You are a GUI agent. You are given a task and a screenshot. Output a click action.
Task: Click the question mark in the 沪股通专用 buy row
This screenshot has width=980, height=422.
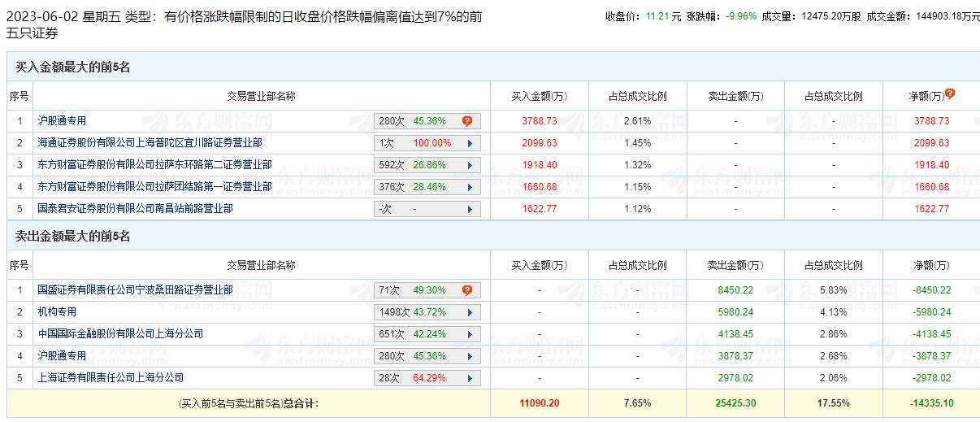(x=466, y=121)
